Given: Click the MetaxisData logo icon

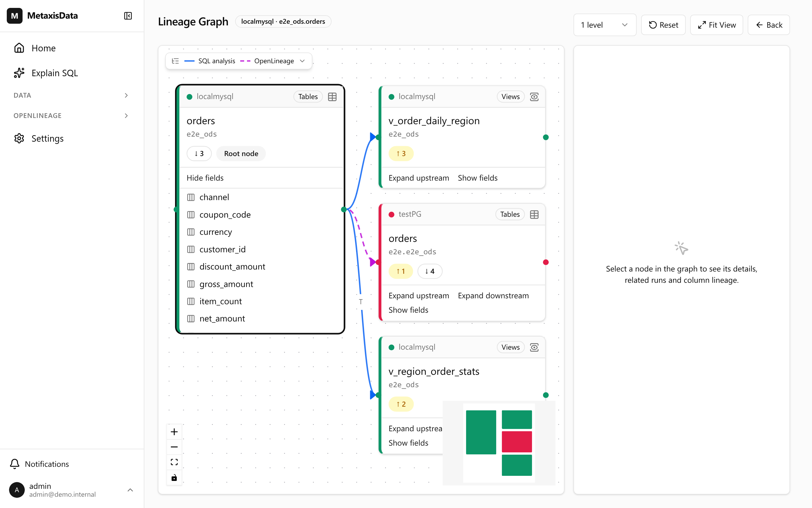Looking at the screenshot, I should 15,16.
